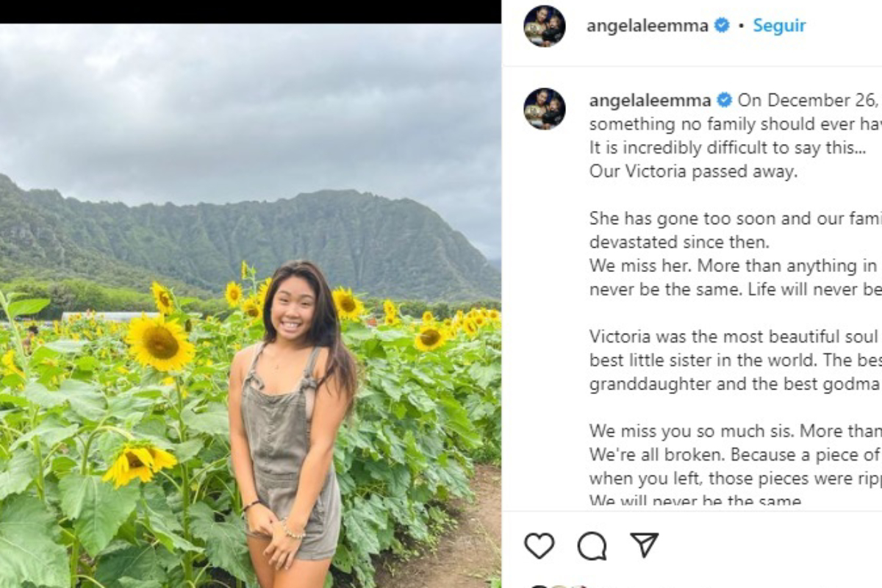Follow the account with the Seguir button
This screenshot has width=882, height=588.
coord(779,26)
